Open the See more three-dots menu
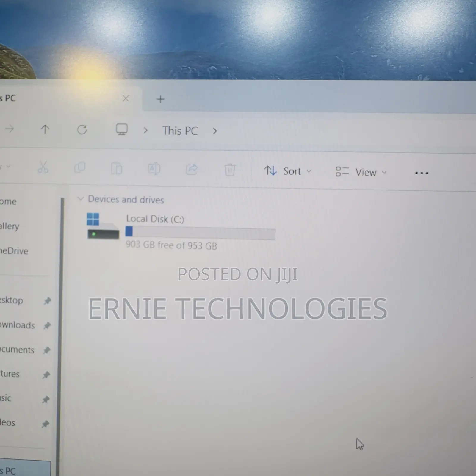 (422, 173)
